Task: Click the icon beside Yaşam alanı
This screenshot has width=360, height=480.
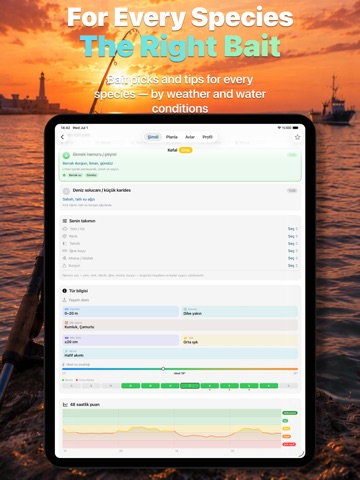Action: (65, 300)
